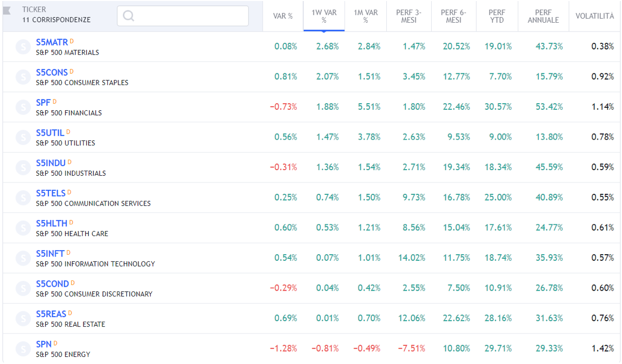Click the round logo icon for S5INFT
The image size is (622, 364).
(x=23, y=258)
